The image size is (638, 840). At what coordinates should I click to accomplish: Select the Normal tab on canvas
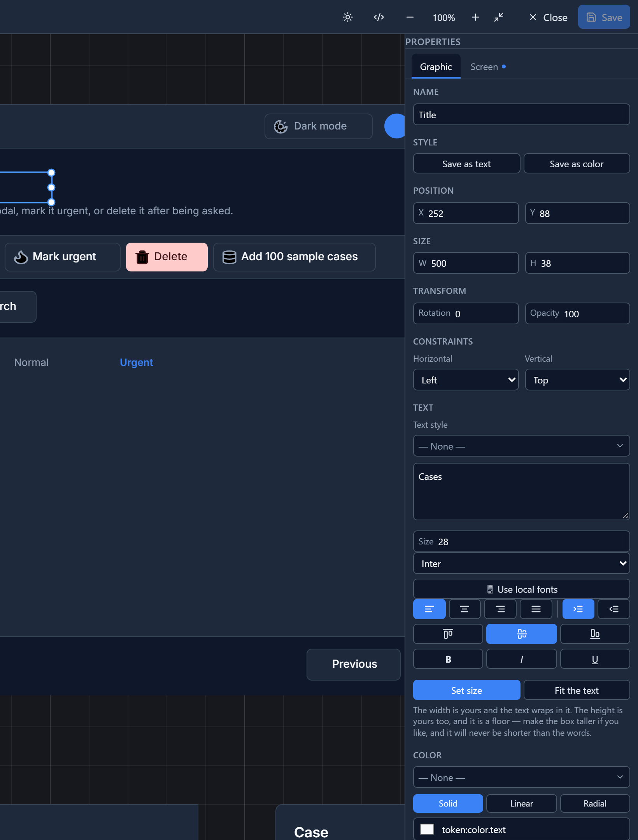pos(31,362)
